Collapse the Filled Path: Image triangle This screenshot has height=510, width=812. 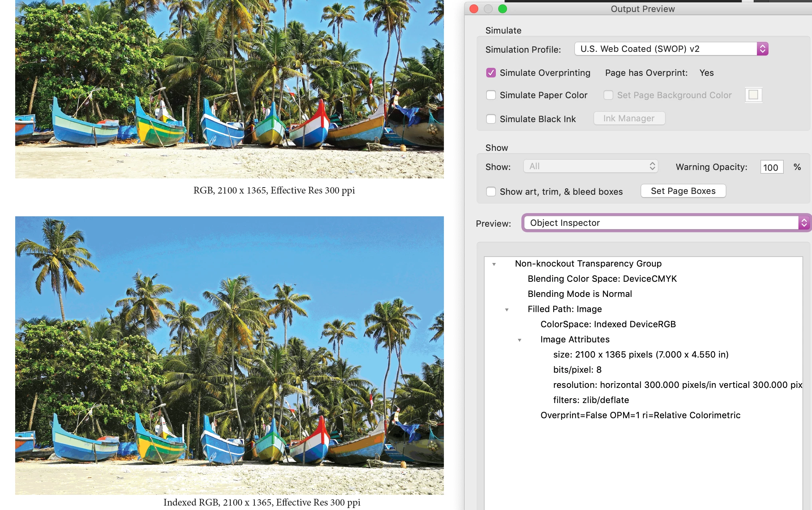(507, 310)
